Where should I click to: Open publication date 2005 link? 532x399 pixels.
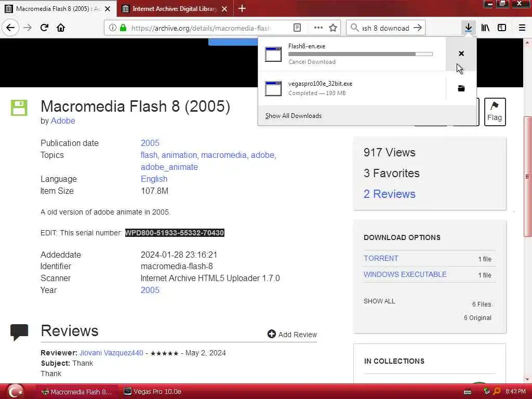coord(150,143)
